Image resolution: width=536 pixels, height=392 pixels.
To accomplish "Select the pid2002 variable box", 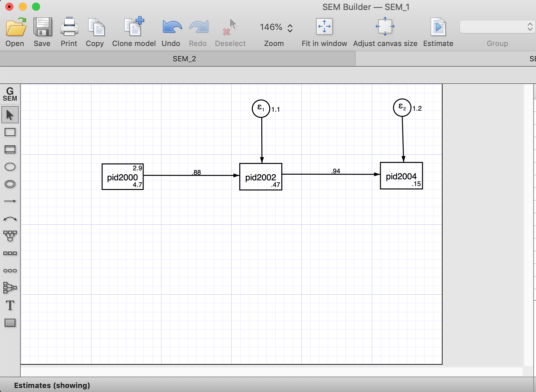I will (261, 177).
